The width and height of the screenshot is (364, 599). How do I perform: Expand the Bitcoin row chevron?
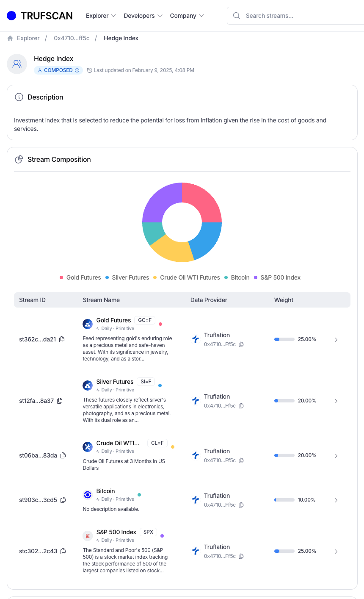click(x=336, y=500)
